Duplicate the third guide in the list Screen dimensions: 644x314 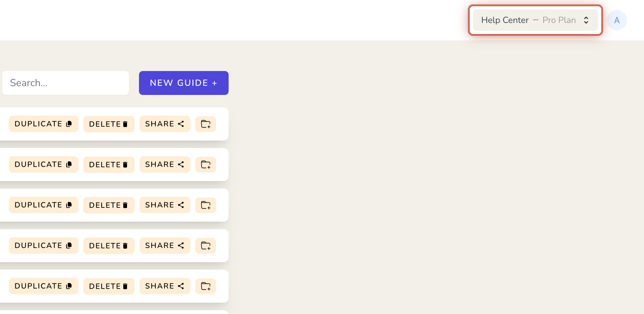(43, 205)
